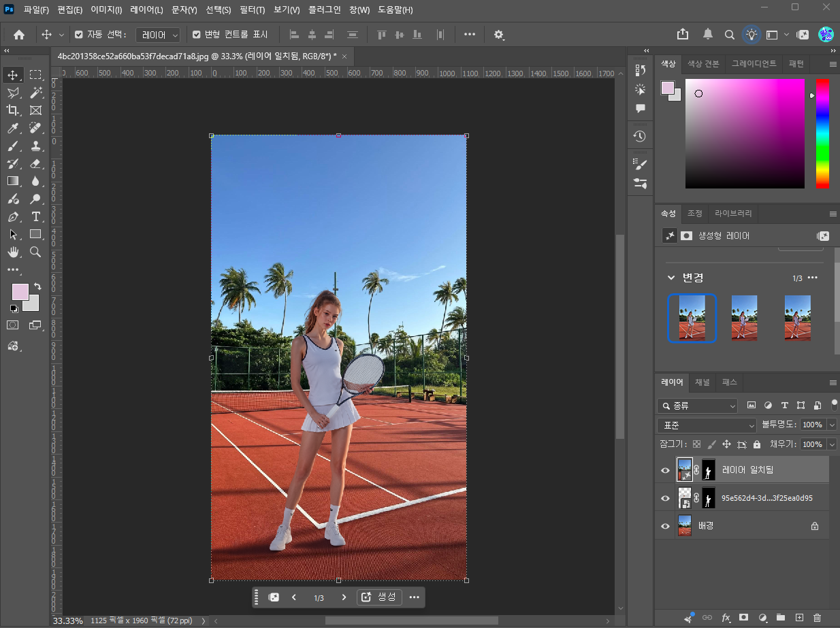840x628 pixels.
Task: Select the Frame tool
Action: tap(35, 110)
